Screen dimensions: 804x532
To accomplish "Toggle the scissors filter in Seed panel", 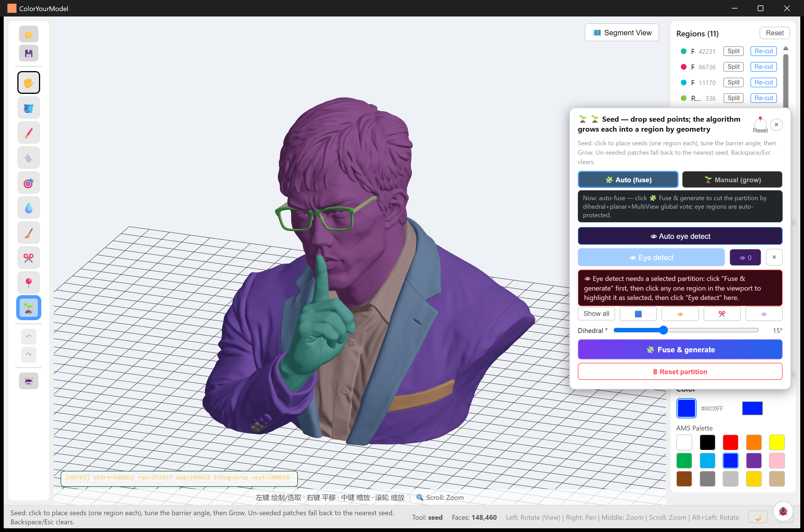I will (x=722, y=314).
